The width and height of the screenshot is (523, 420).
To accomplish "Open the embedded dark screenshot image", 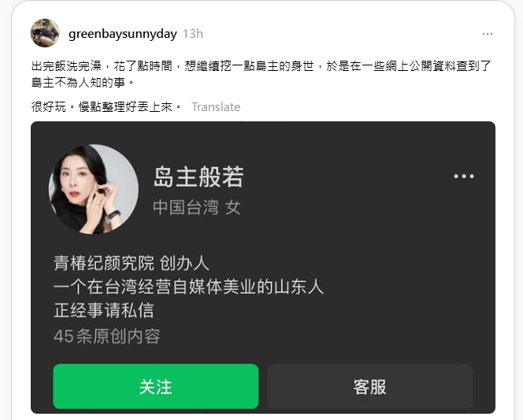I will [263, 268].
